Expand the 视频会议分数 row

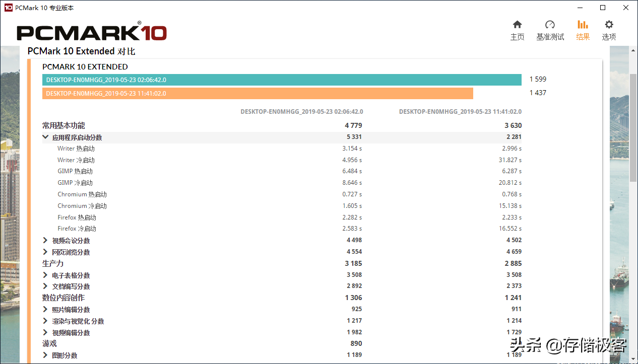coord(45,240)
